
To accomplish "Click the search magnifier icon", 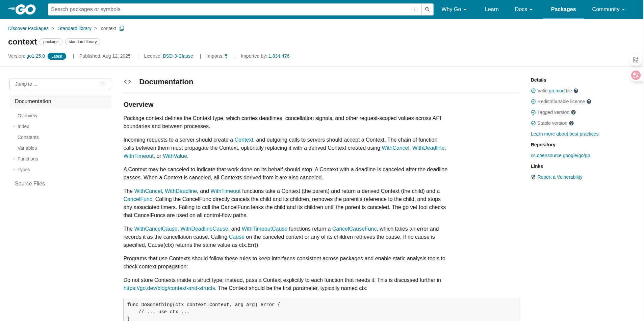I will pyautogui.click(x=427, y=9).
